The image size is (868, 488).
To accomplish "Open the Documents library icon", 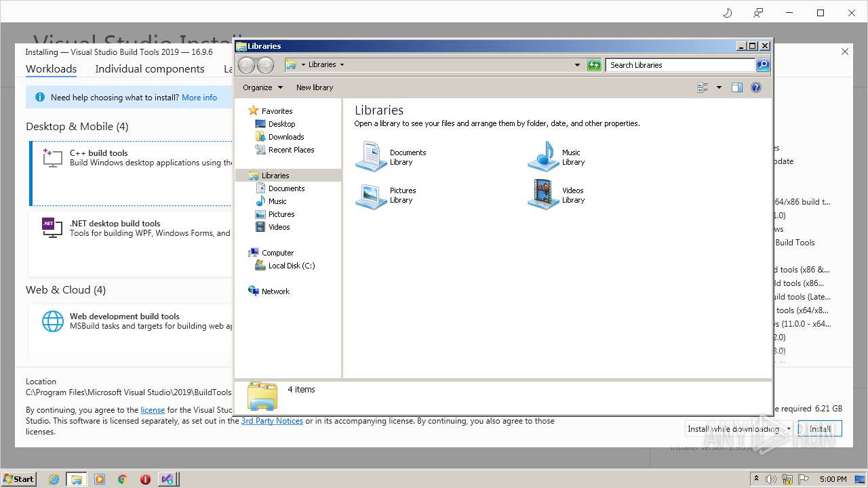I will [371, 157].
